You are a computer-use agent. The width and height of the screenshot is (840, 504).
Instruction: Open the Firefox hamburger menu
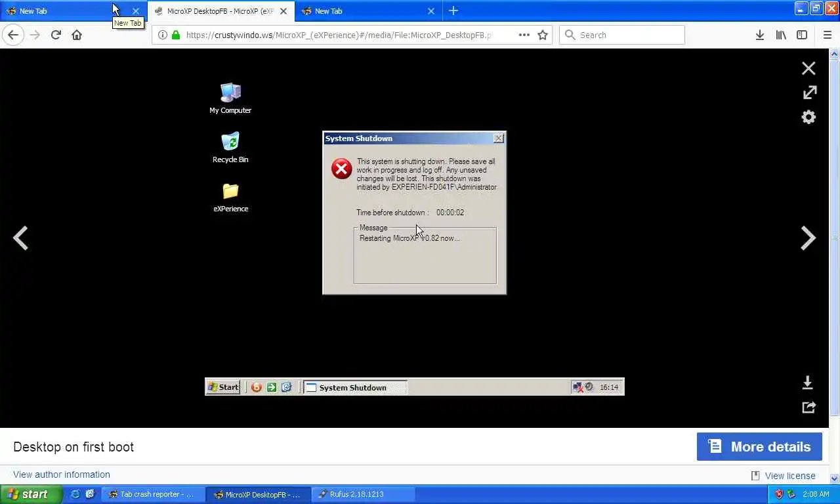[827, 35]
